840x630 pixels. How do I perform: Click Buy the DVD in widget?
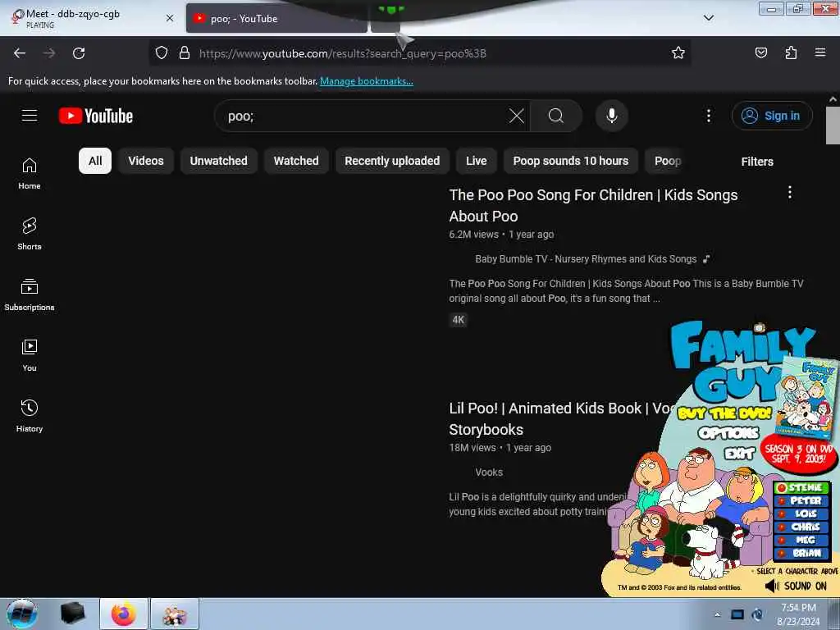click(724, 413)
